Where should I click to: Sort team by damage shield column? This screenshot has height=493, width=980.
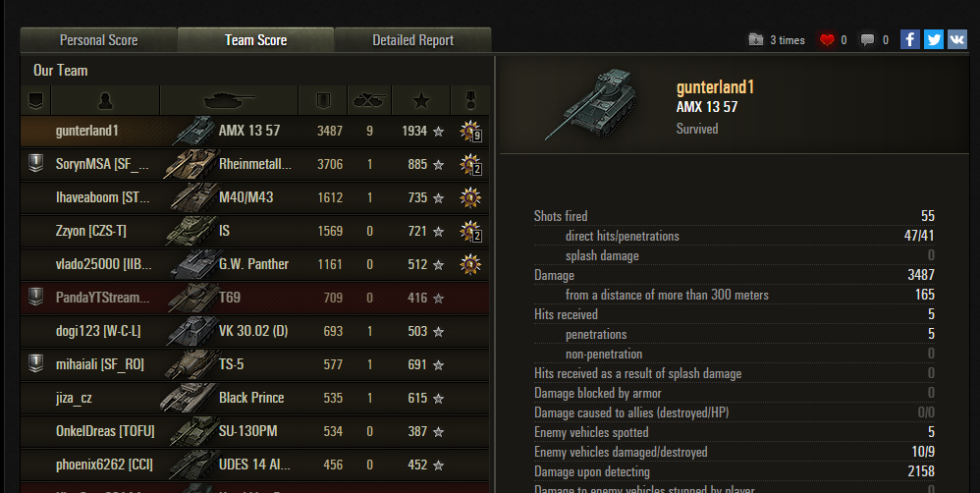(323, 100)
